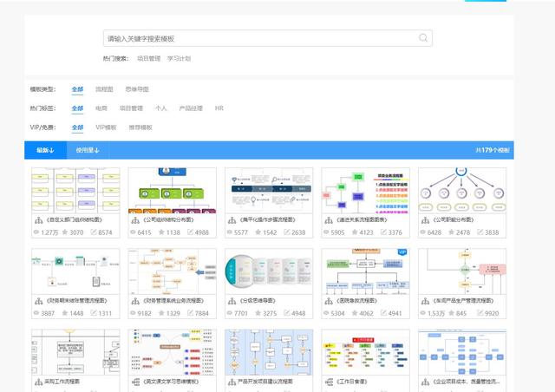Click star favorites icon showing 1542
Screen dimensions: 555x392
coord(258,232)
